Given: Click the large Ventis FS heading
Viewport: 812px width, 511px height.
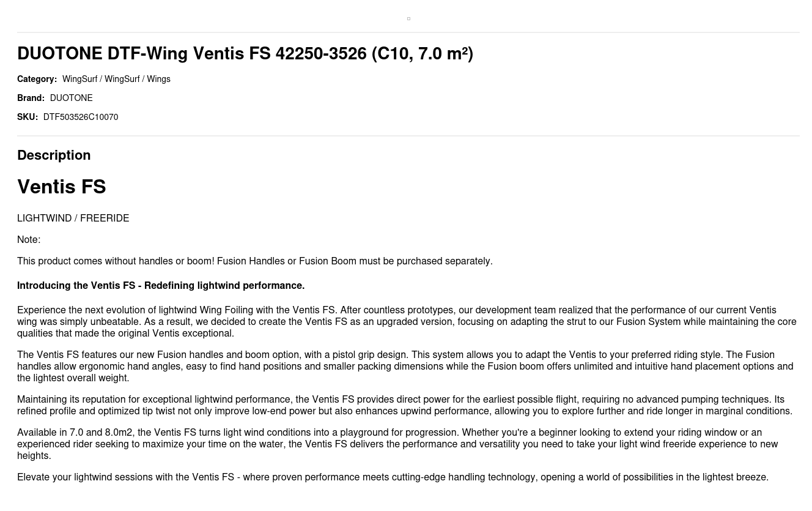Looking at the screenshot, I should tap(62, 187).
